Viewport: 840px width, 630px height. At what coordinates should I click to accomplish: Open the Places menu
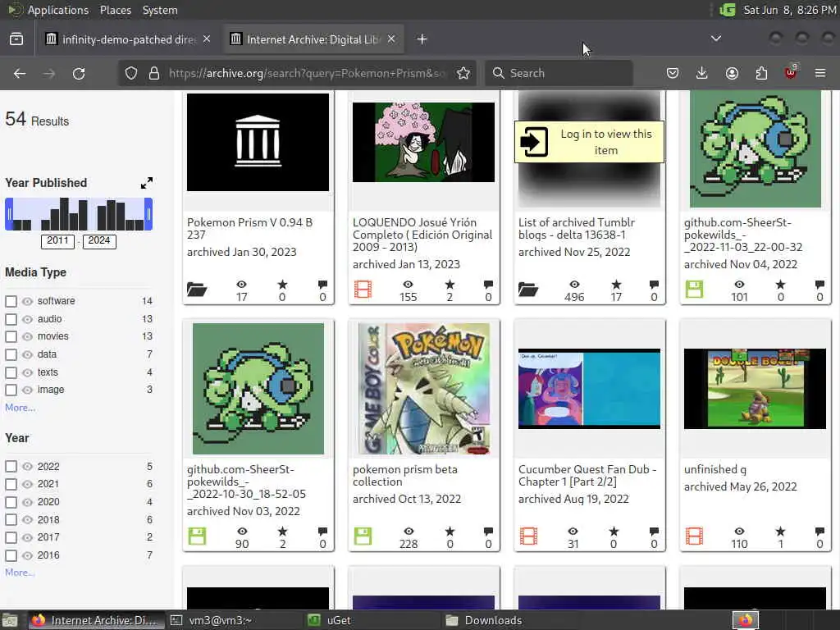click(x=115, y=10)
